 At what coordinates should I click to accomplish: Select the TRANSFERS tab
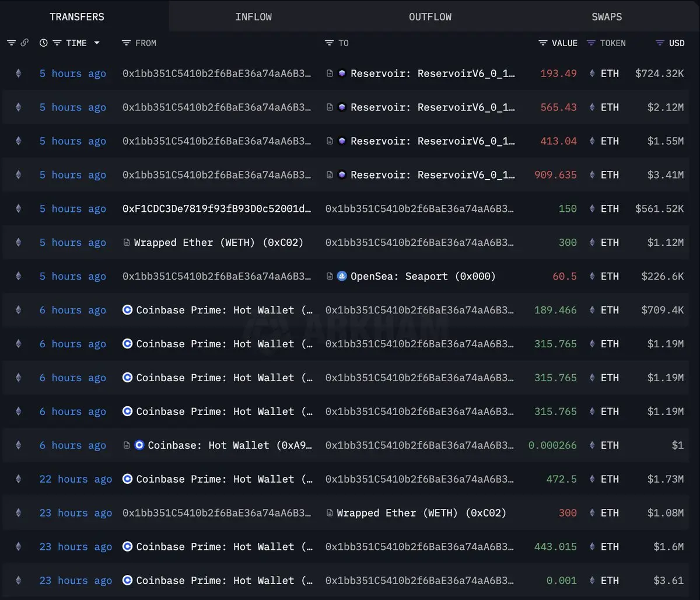tap(77, 16)
